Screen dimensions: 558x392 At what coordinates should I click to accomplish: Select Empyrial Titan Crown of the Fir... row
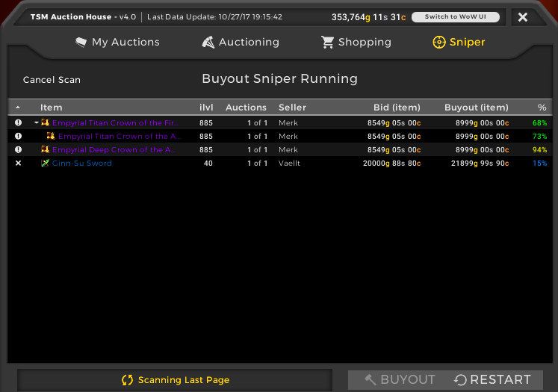click(280, 122)
